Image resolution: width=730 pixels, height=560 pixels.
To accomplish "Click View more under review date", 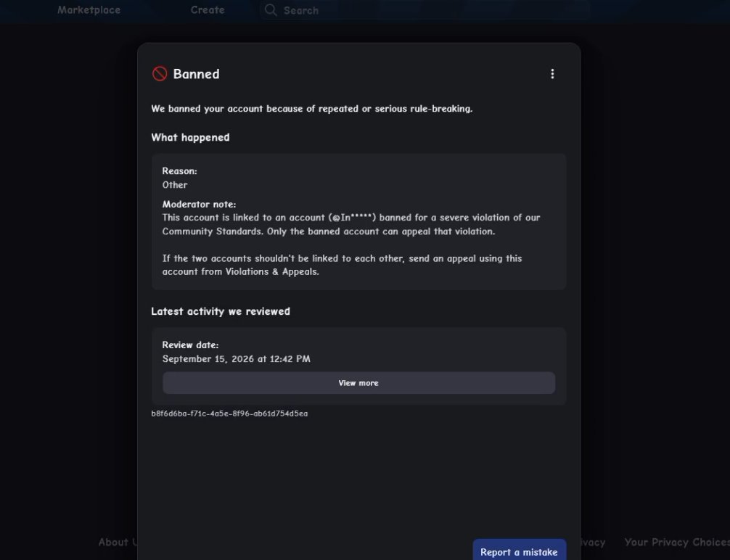I will click(358, 383).
